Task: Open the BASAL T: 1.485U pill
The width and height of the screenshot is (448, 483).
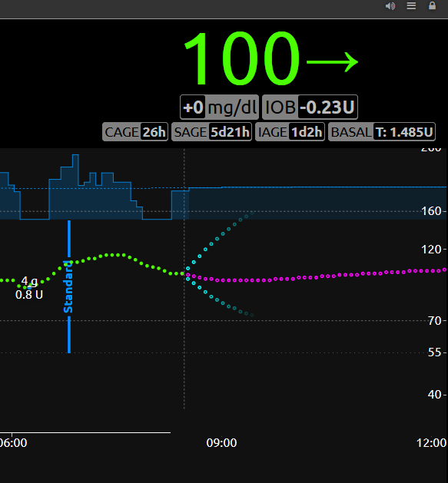Action: pyautogui.click(x=382, y=132)
